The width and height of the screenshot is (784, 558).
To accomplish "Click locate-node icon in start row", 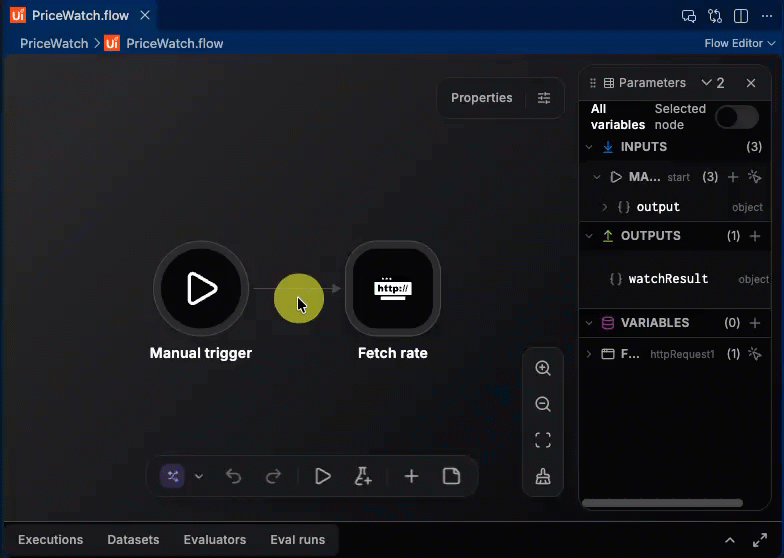I will coord(754,176).
